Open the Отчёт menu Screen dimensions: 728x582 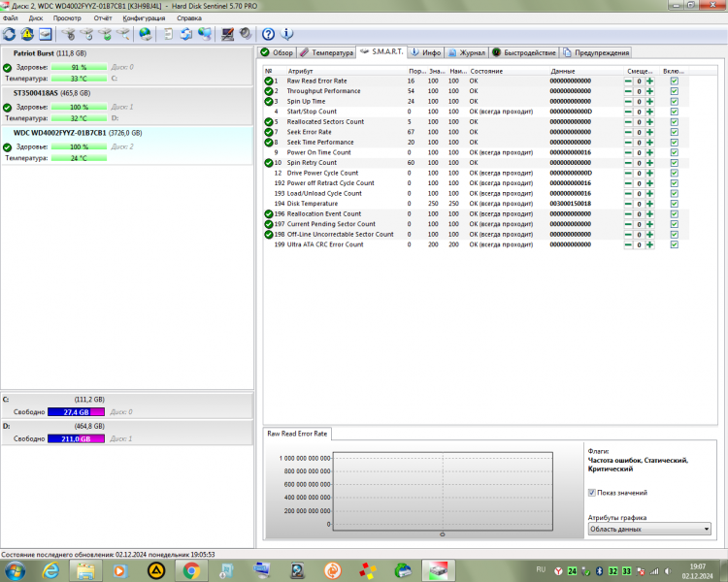[103, 18]
